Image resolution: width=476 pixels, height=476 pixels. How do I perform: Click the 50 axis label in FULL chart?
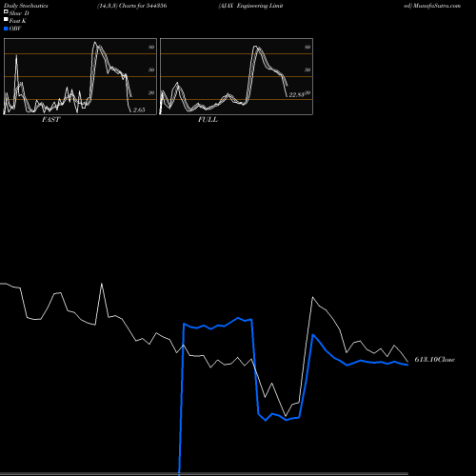pyautogui.click(x=307, y=69)
